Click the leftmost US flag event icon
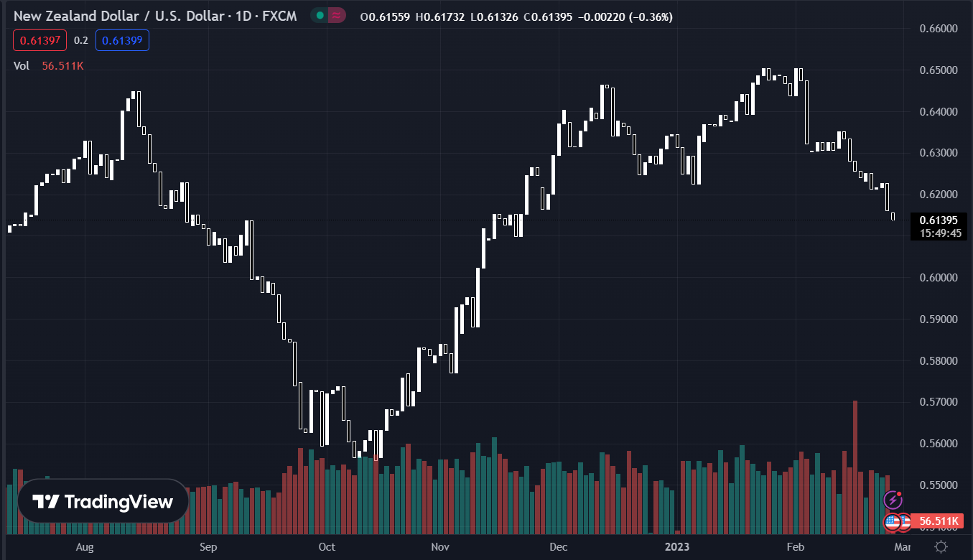Screen dimensions: 973x560 click(x=892, y=522)
